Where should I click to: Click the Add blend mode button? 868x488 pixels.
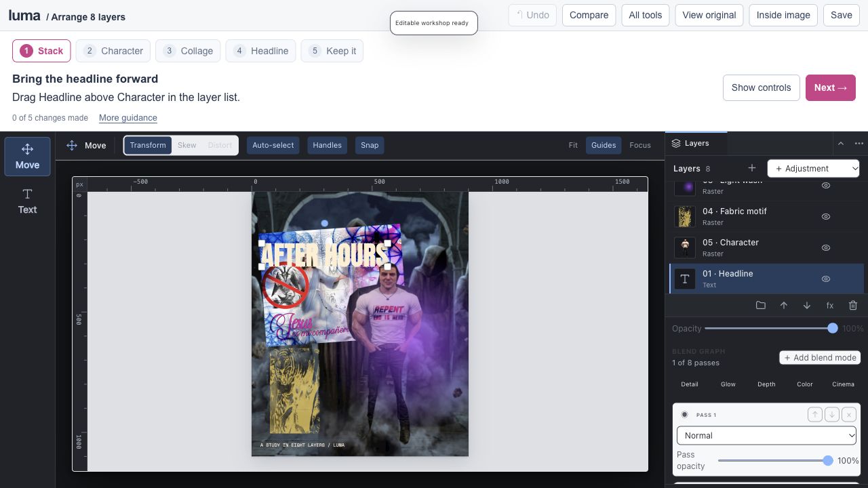[820, 358]
